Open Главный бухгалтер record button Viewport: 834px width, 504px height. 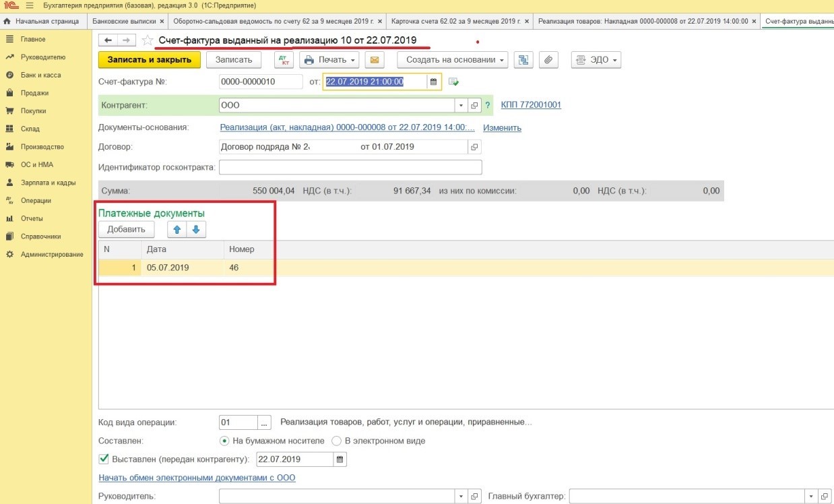[x=825, y=496]
